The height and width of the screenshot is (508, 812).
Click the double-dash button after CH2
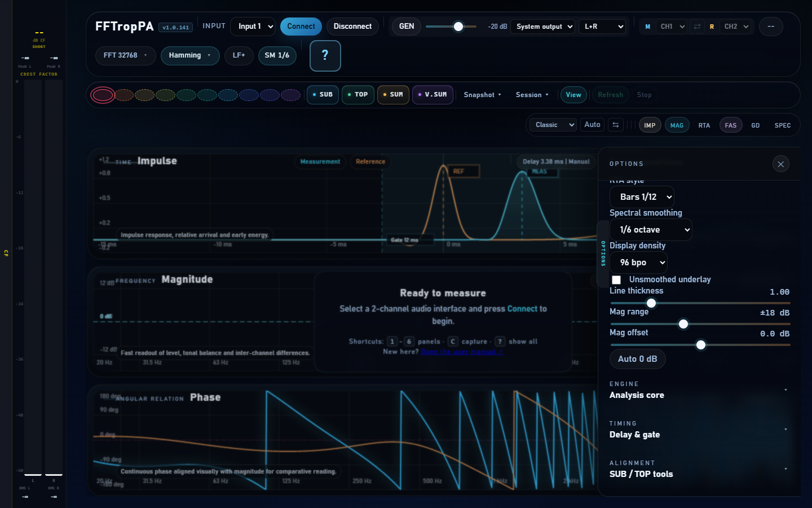[771, 27]
